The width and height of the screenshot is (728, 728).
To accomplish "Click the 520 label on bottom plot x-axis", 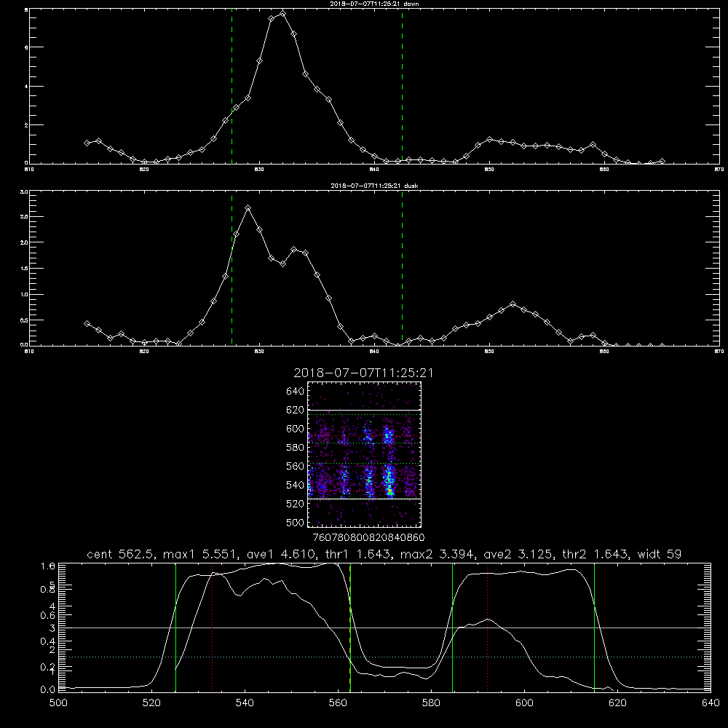I will [x=151, y=703].
